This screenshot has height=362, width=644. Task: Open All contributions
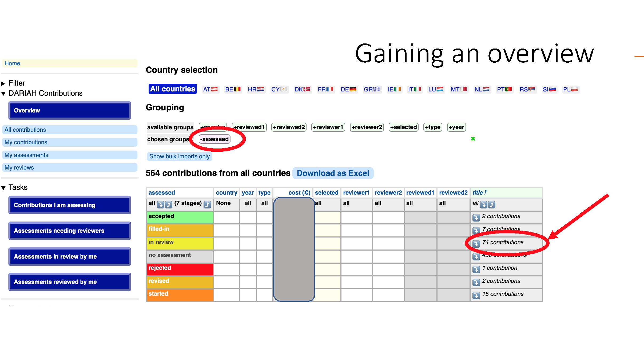tap(70, 130)
